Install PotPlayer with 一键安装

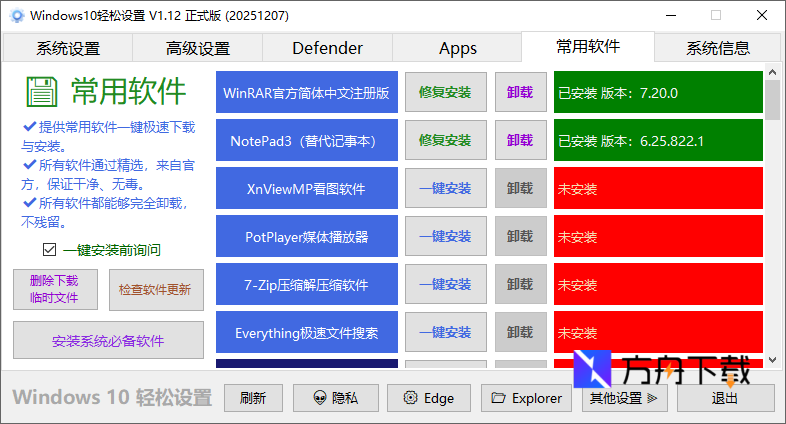[446, 237]
